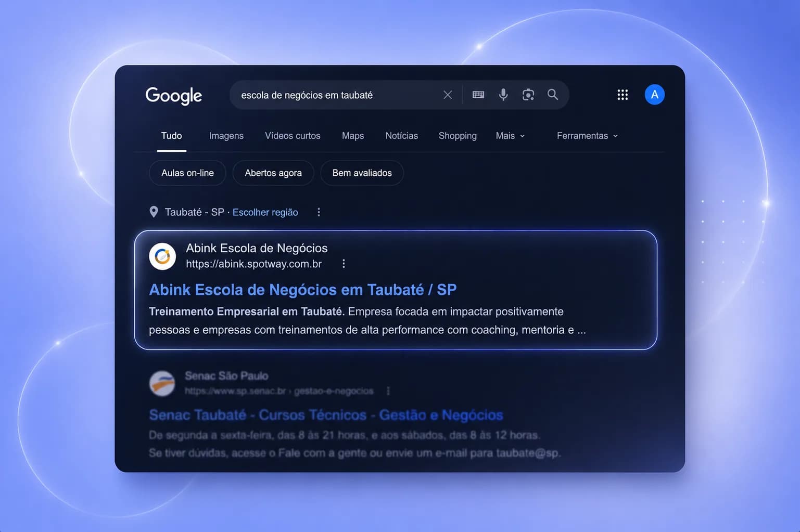
Task: Click the location pin icon near Taubaté
Action: point(154,212)
